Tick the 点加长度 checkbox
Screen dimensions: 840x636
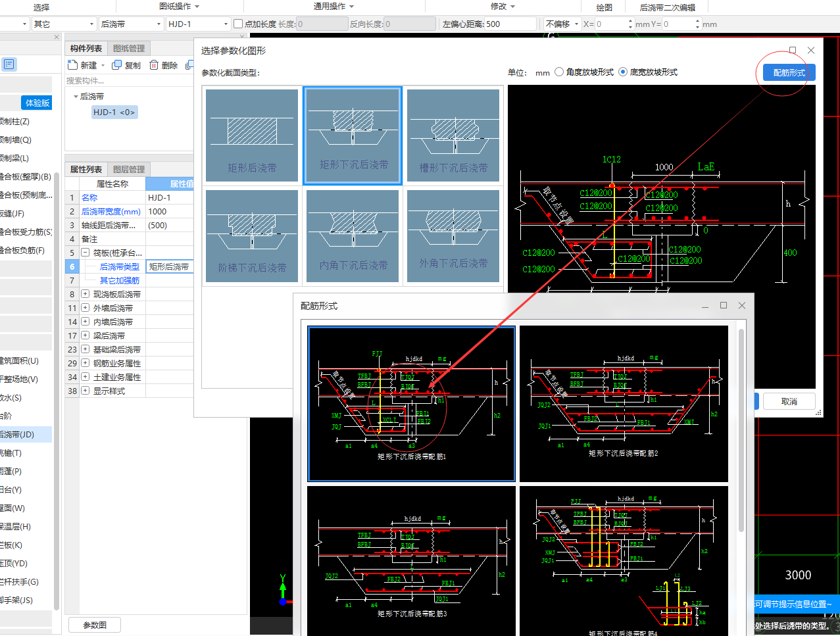(238, 24)
